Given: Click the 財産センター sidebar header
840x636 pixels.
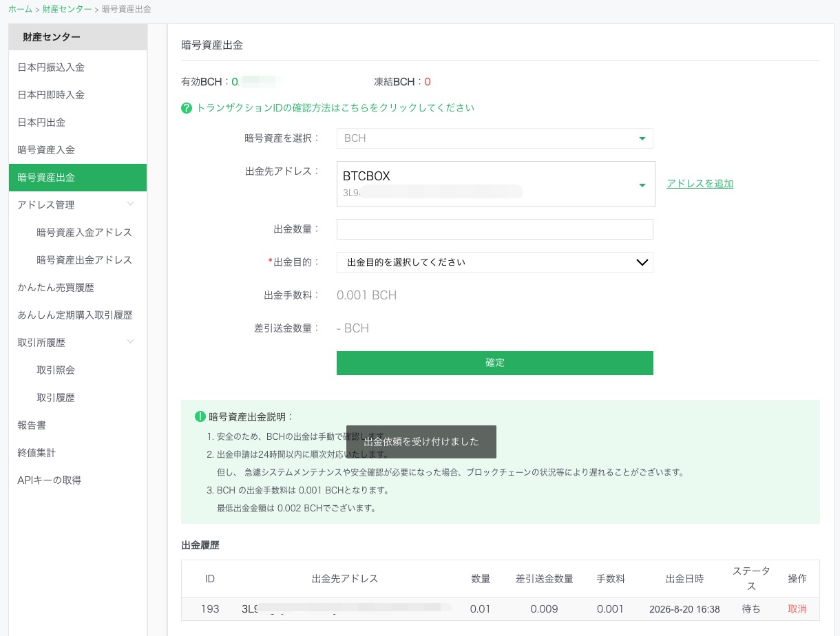Looking at the screenshot, I should (x=78, y=37).
